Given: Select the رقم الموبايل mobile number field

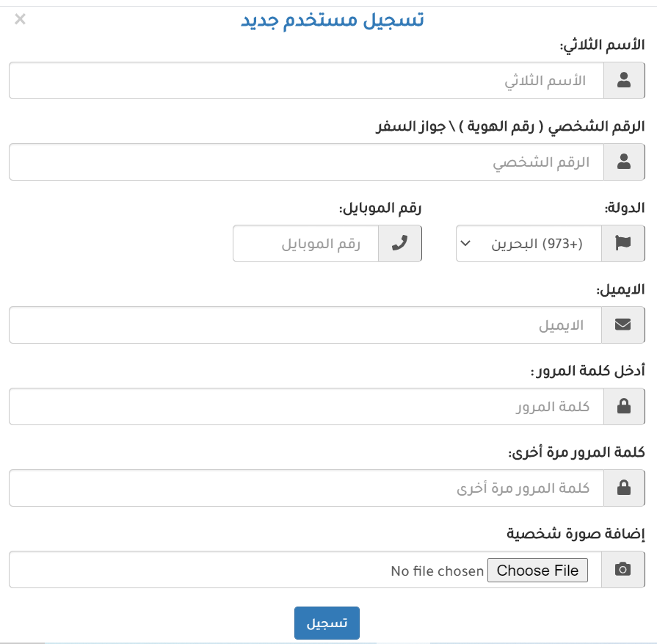Looking at the screenshot, I should pyautogui.click(x=306, y=244).
